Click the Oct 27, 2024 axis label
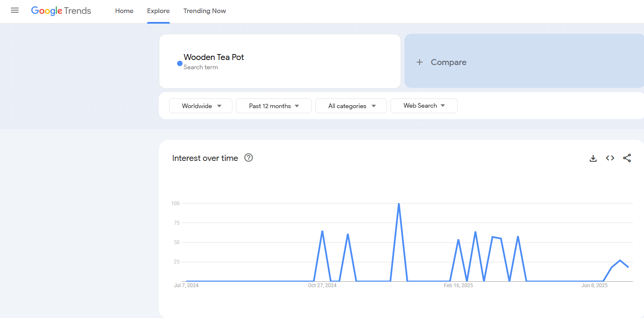This screenshot has height=318, width=644. [x=322, y=286]
